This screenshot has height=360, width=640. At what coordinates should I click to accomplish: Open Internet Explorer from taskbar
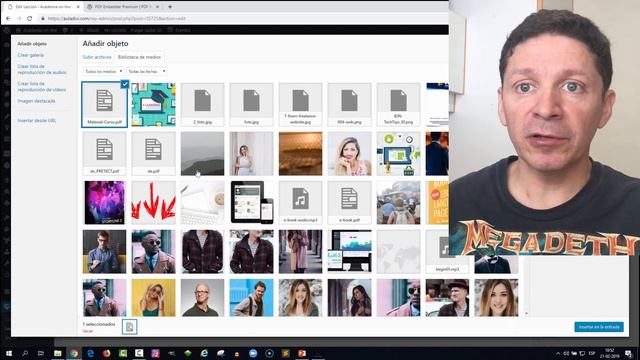[x=204, y=353]
